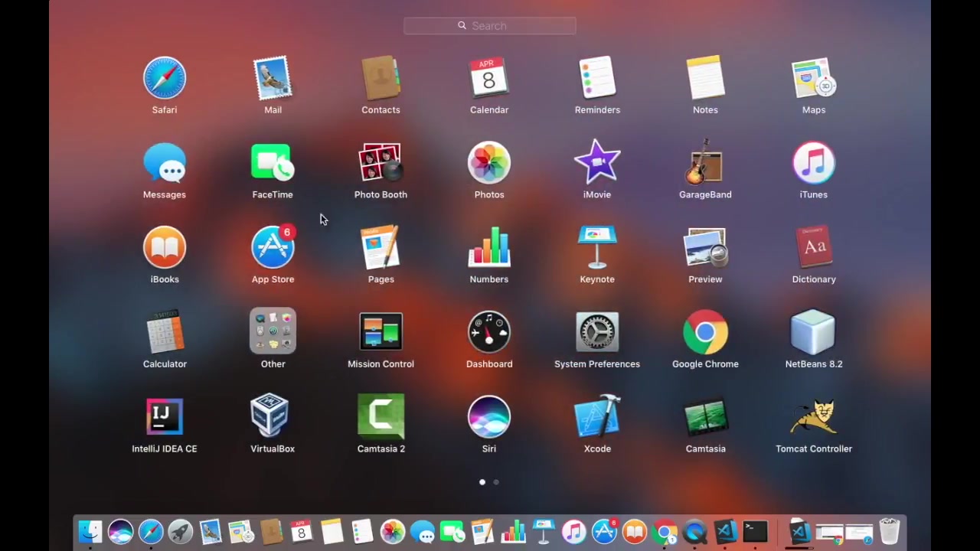Image resolution: width=980 pixels, height=551 pixels.
Task: Open the Other apps folder
Action: (273, 331)
